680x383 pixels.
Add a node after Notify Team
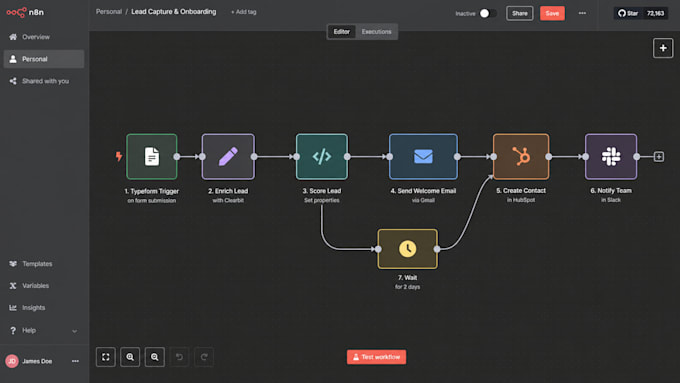tap(659, 157)
